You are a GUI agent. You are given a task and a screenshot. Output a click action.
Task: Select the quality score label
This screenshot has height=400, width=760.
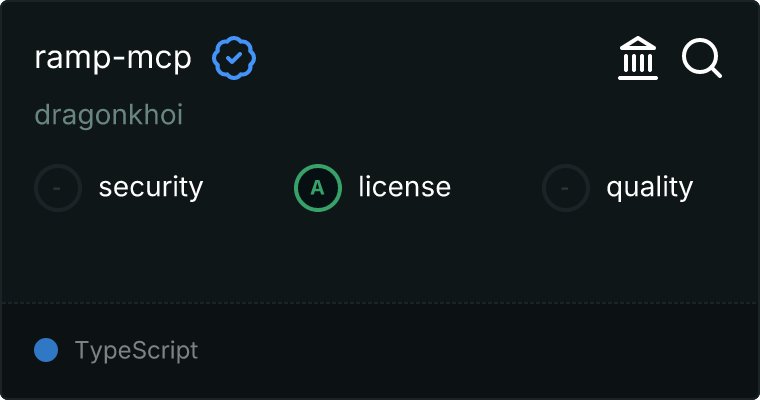pyautogui.click(x=649, y=187)
